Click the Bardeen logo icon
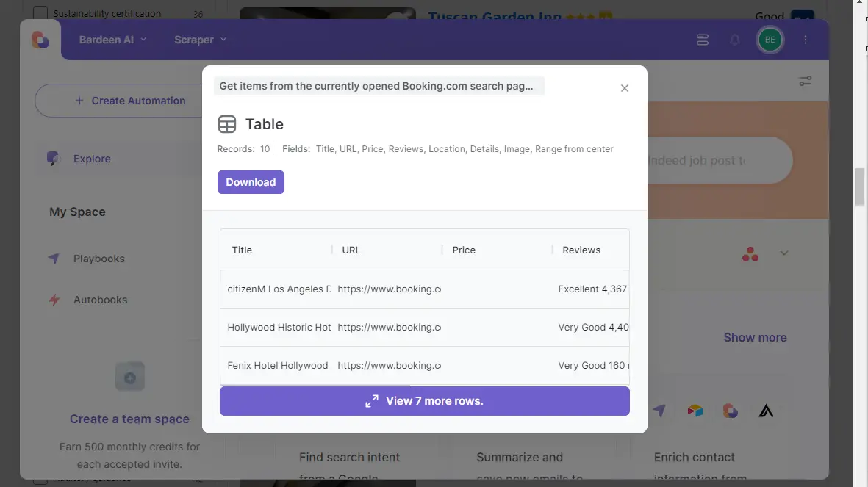 pos(40,40)
